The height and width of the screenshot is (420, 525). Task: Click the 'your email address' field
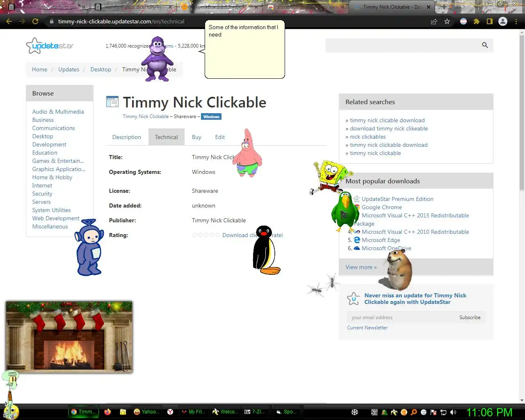coord(401,317)
